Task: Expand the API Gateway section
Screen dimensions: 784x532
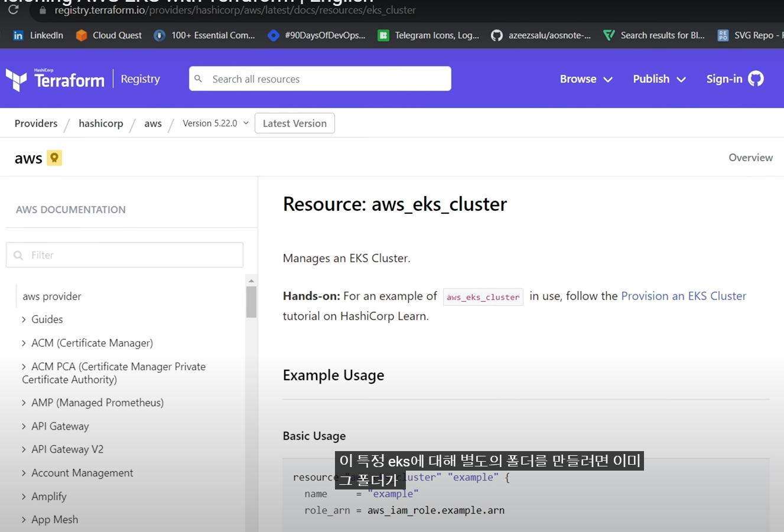Action: pos(55,426)
